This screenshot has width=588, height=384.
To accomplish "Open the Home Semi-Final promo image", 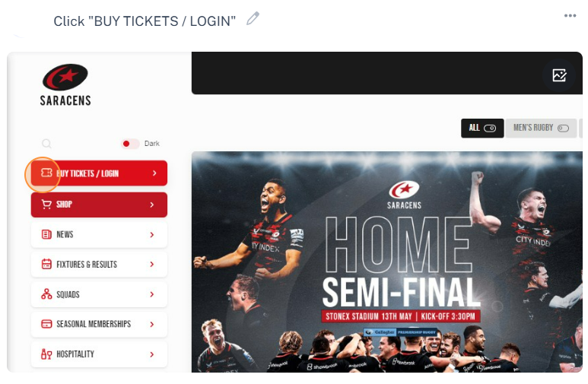I will click(387, 262).
